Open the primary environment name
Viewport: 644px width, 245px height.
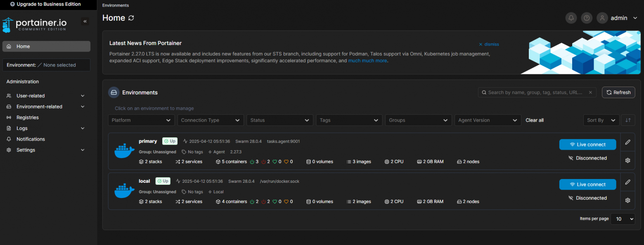148,141
